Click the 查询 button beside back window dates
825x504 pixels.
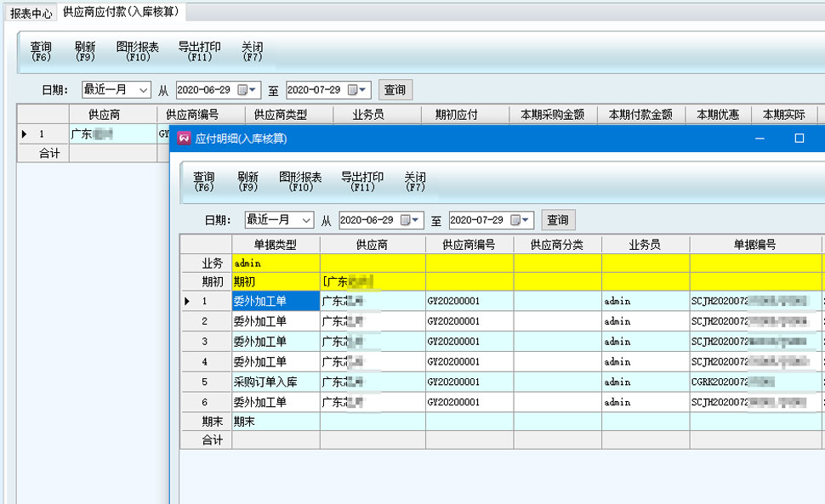[x=395, y=90]
